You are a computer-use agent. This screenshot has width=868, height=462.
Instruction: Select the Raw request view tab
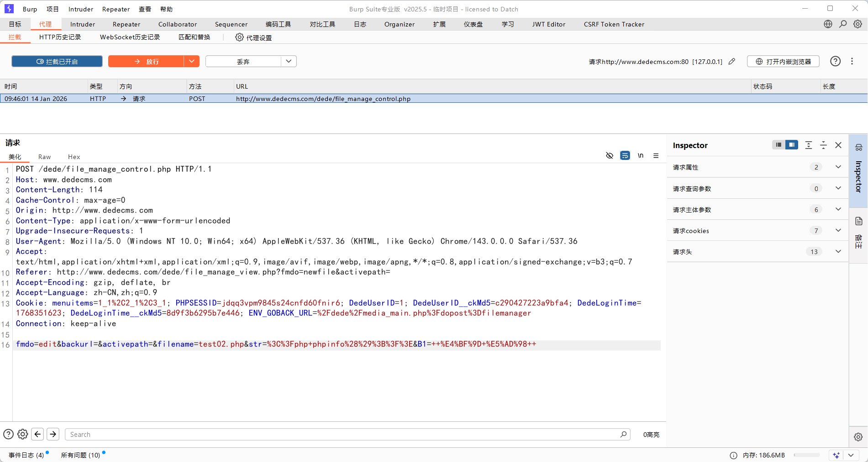click(44, 157)
